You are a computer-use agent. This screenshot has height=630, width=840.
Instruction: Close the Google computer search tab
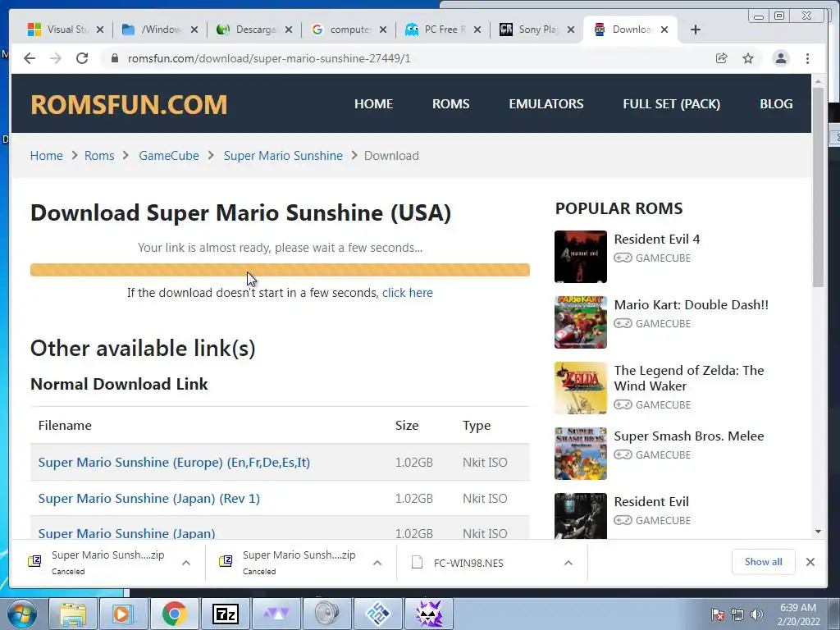point(383,30)
